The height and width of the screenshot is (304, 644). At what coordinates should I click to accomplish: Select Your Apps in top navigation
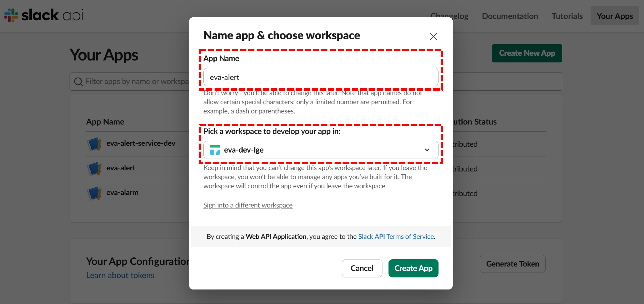[615, 16]
